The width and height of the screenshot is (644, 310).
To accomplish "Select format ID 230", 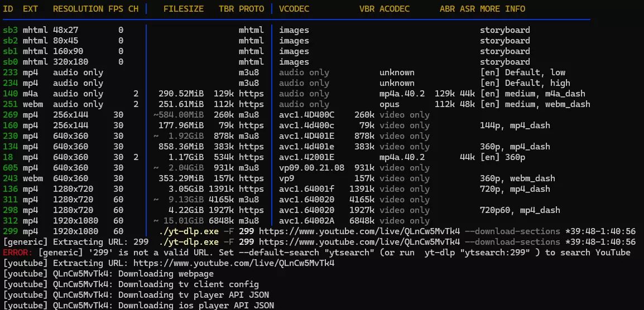I will point(10,136).
